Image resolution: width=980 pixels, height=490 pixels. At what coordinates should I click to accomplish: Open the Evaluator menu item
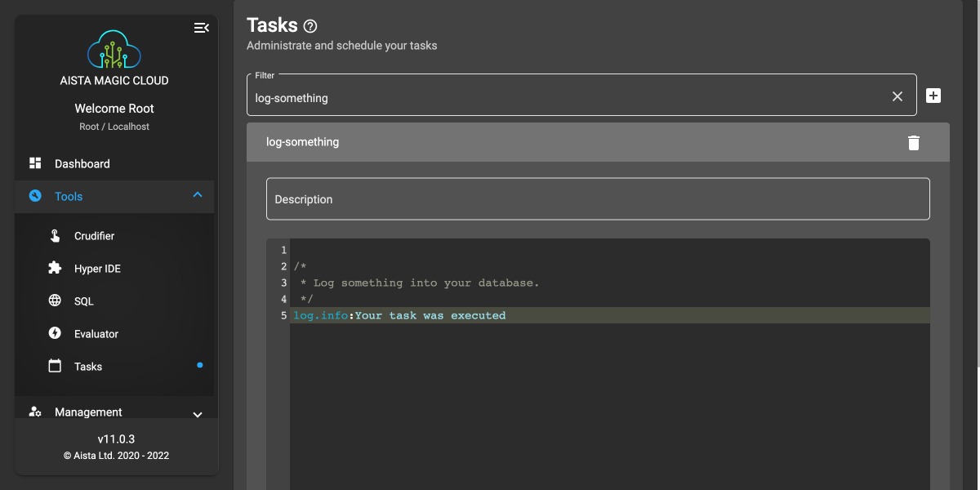click(x=114, y=334)
